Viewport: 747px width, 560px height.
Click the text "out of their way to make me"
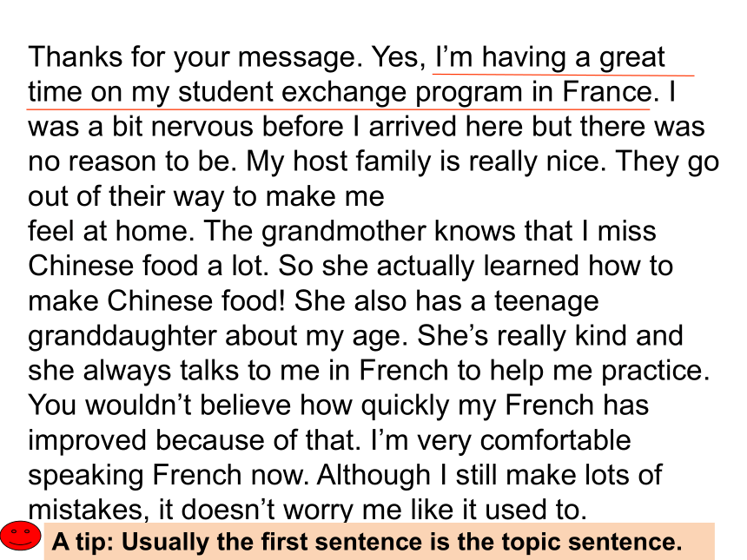click(x=206, y=197)
